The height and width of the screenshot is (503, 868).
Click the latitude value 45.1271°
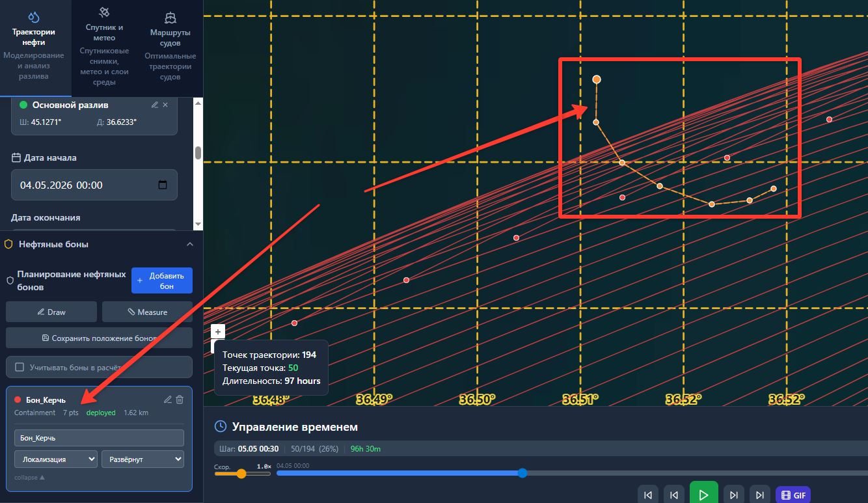46,122
